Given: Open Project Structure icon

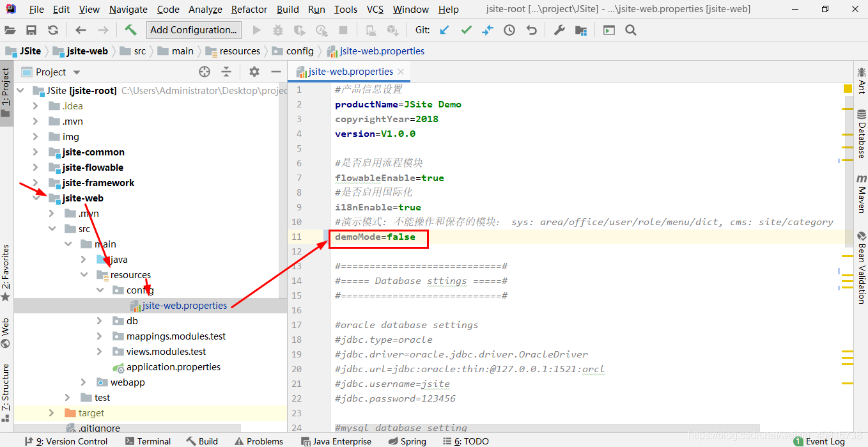Looking at the screenshot, I should 581,30.
